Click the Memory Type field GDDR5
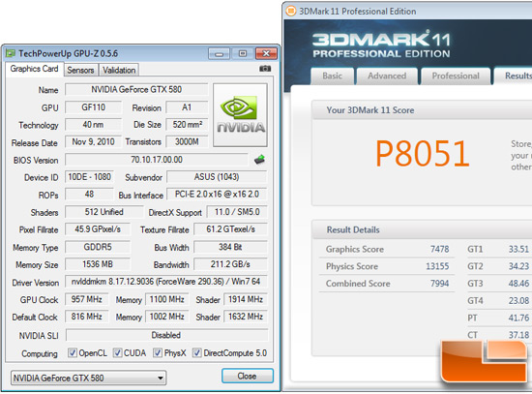The height and width of the screenshot is (394, 532). (98, 247)
